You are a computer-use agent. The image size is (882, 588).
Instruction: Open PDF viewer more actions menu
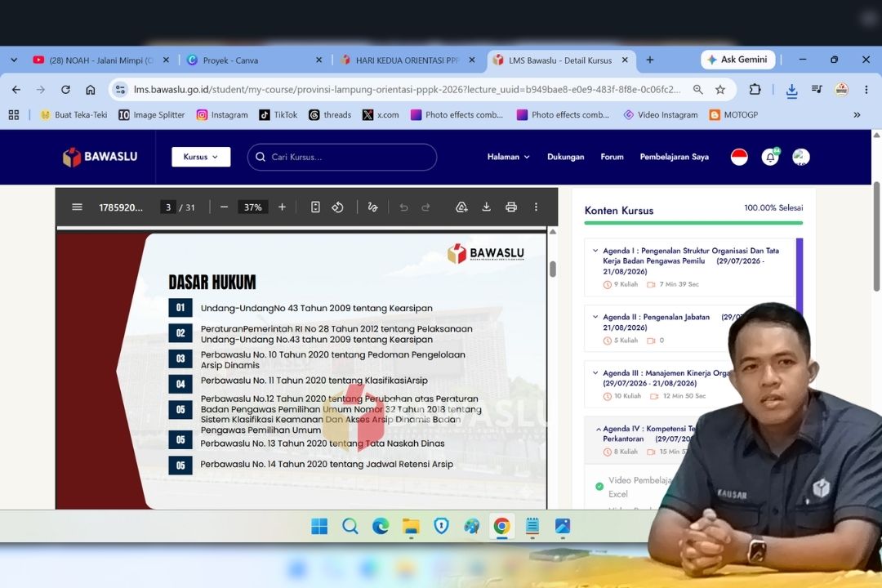[x=536, y=207]
